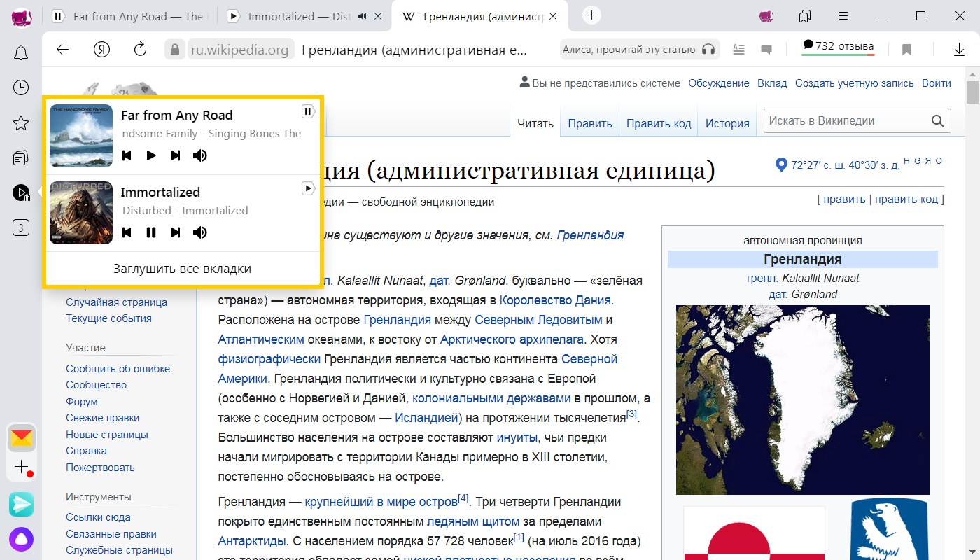
Task: Pause the Immortalized track
Action: tap(151, 232)
